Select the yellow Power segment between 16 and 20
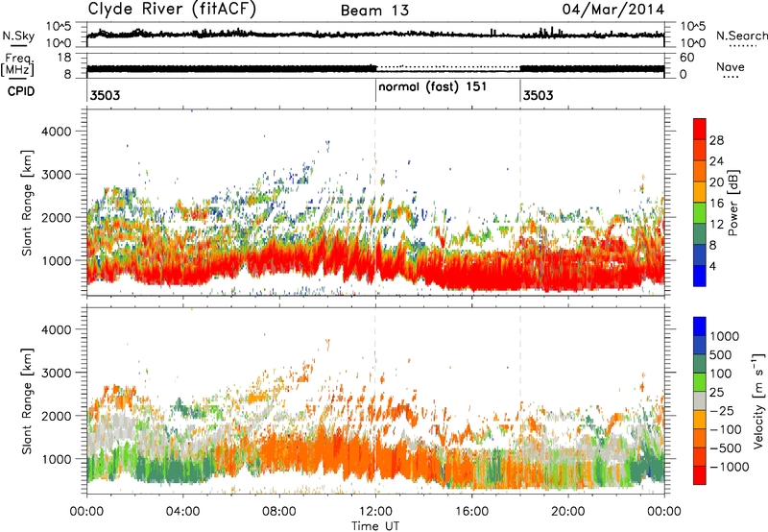 (x=700, y=192)
